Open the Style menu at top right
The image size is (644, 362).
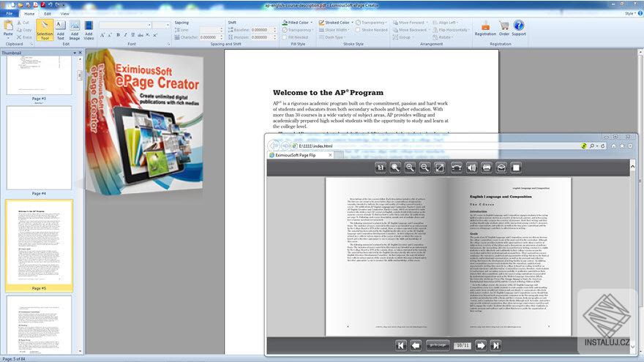pyautogui.click(x=629, y=14)
